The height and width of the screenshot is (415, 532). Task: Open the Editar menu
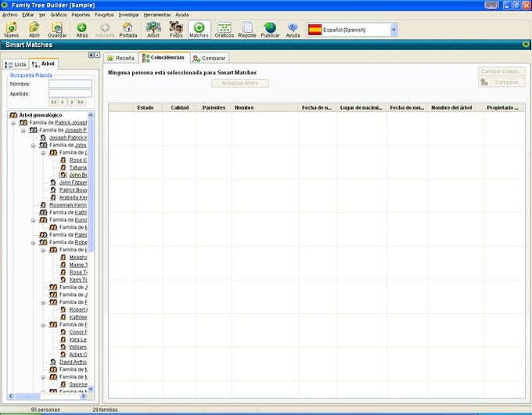[28, 15]
